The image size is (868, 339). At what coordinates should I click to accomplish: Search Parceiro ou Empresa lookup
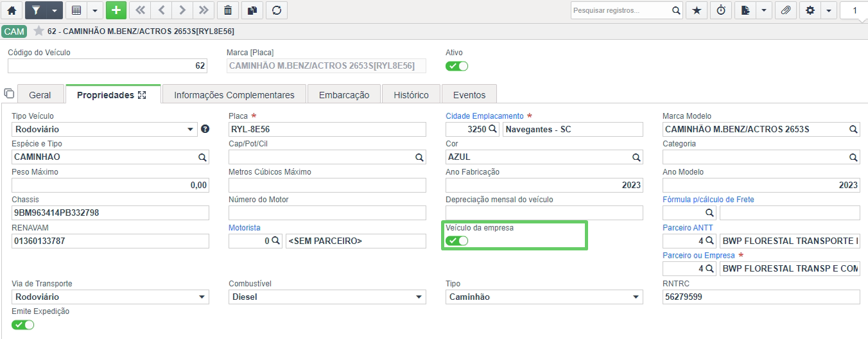710,268
